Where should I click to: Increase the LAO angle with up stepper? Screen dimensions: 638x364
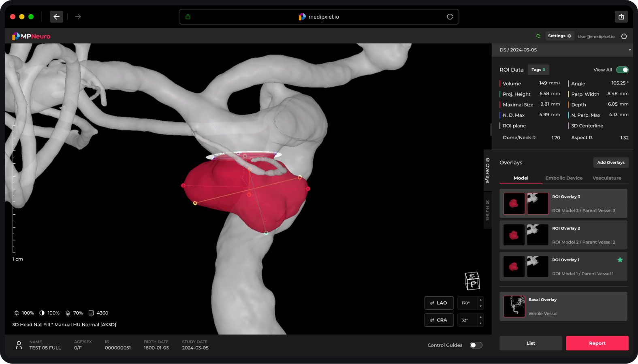pyautogui.click(x=480, y=300)
